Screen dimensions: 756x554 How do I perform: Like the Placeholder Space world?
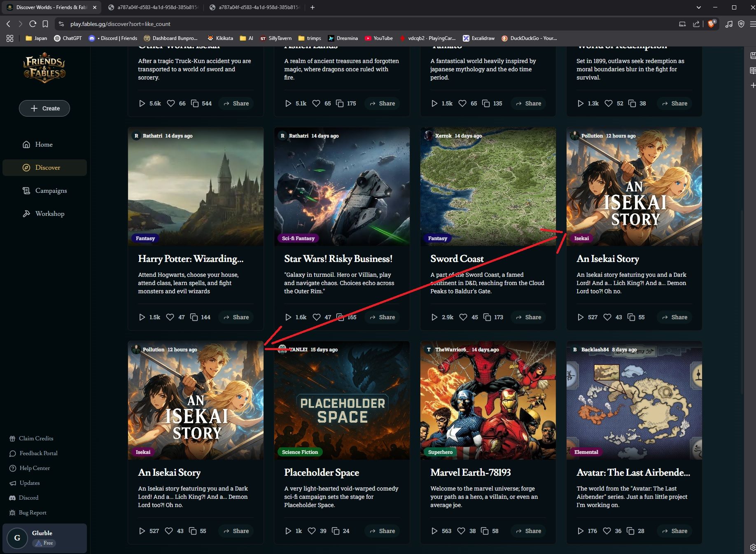point(312,531)
